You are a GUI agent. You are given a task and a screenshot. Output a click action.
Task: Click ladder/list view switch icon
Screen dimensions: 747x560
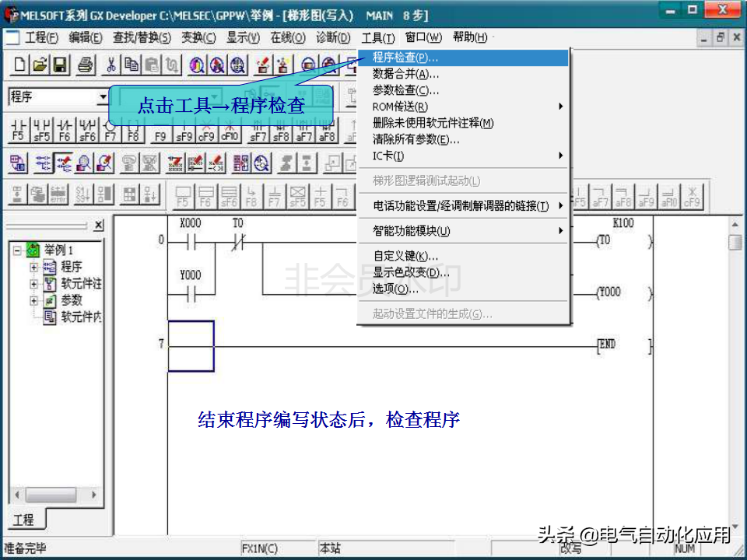point(18,163)
